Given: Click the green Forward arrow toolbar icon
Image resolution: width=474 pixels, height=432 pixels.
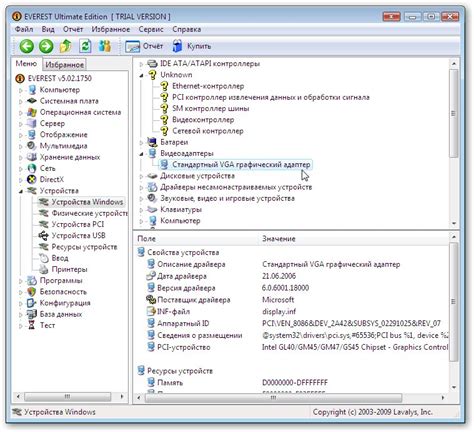Looking at the screenshot, I should 46,46.
